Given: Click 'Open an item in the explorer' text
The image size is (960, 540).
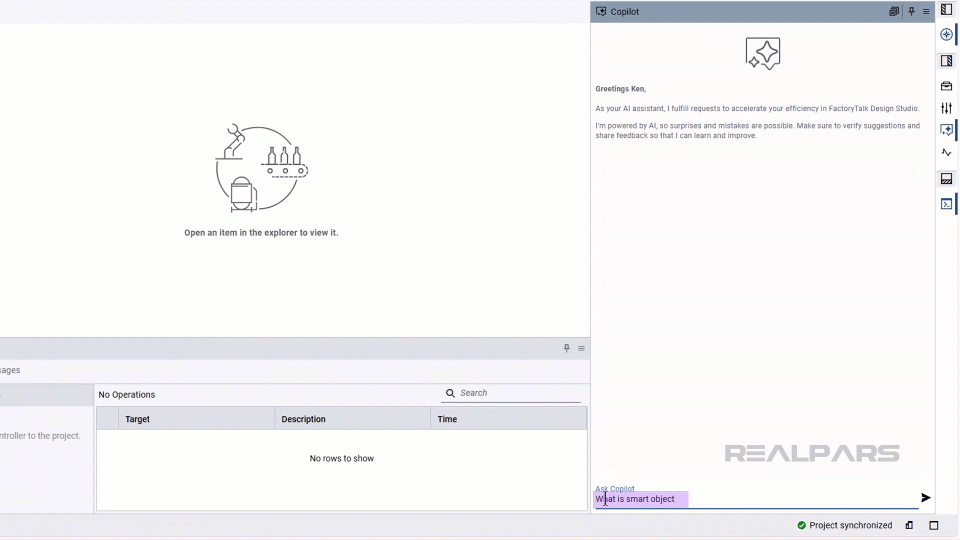Looking at the screenshot, I should [261, 233].
